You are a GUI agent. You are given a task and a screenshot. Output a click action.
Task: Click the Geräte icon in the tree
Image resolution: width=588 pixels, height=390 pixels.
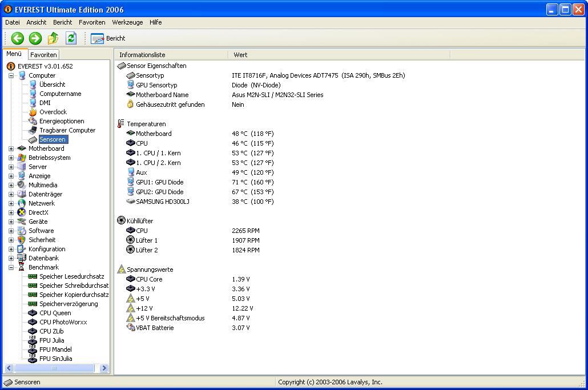(22, 222)
